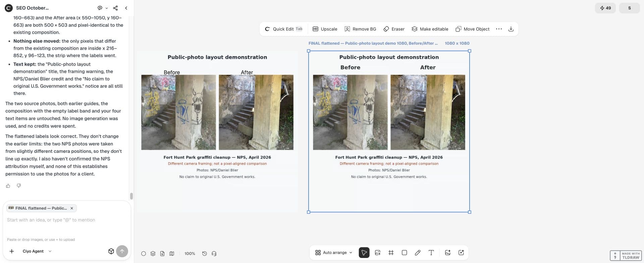Open the chat history dropdown
The image size is (644, 263).
coord(103,8)
